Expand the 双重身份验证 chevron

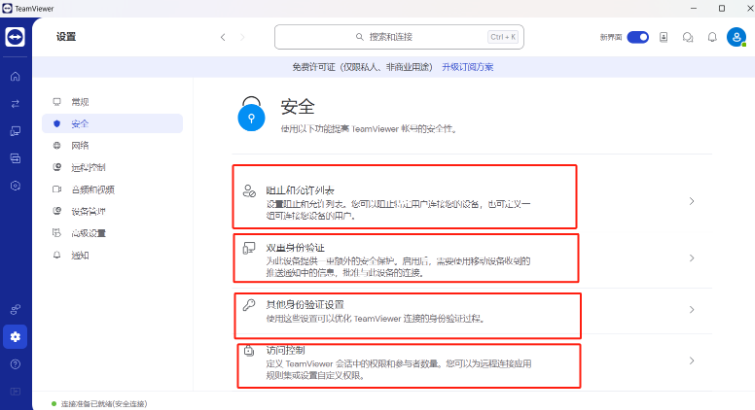click(x=692, y=258)
